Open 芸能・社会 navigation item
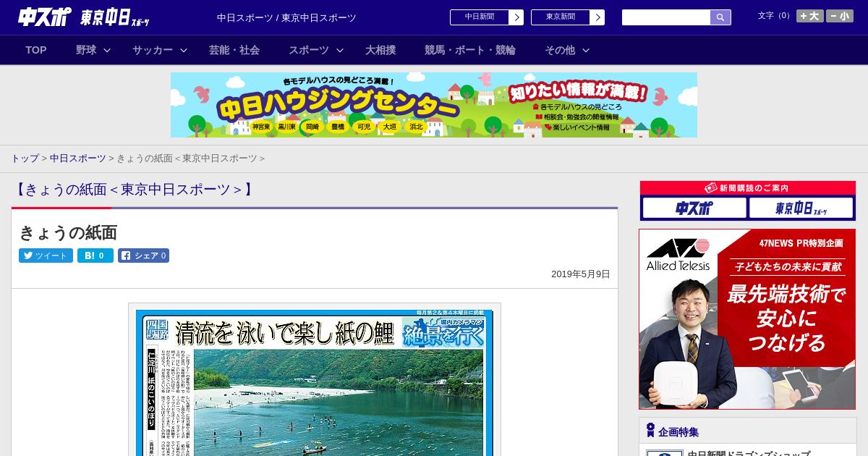The height and width of the screenshot is (456, 868). coord(234,50)
